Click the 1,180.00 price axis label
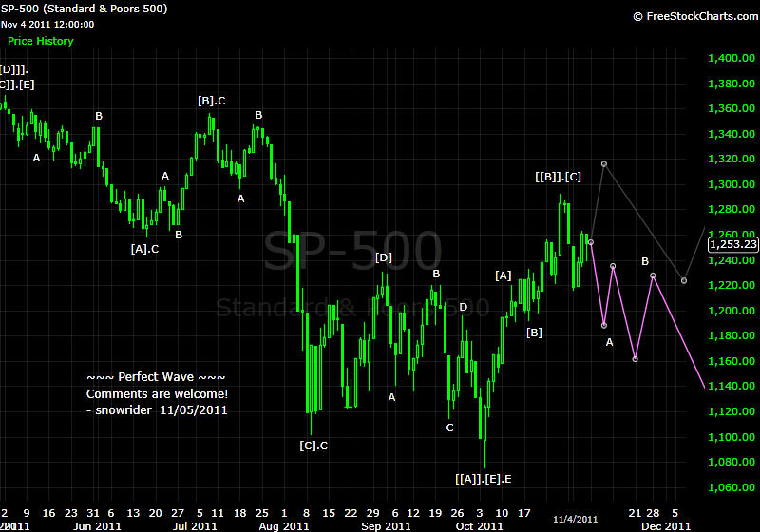This screenshot has height=532, width=760. (731, 335)
